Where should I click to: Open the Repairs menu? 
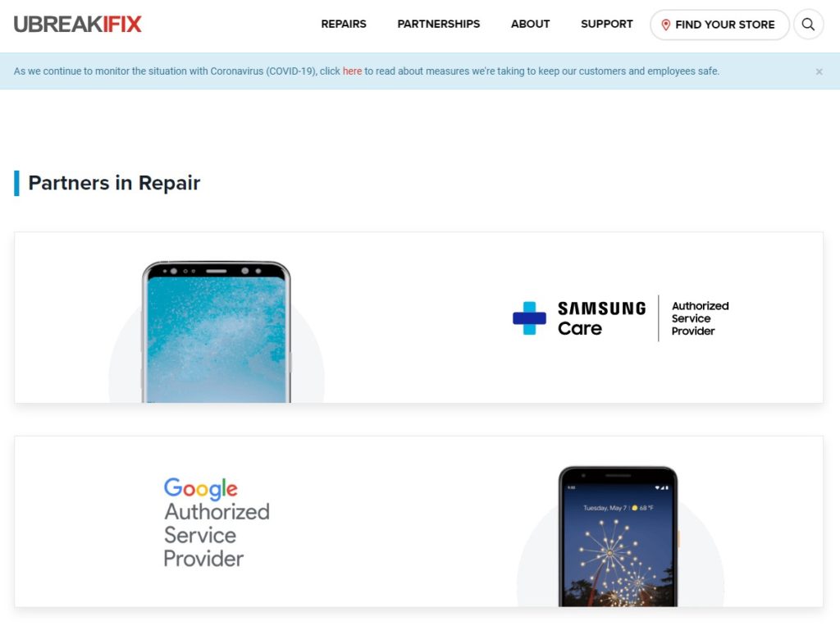coord(344,24)
